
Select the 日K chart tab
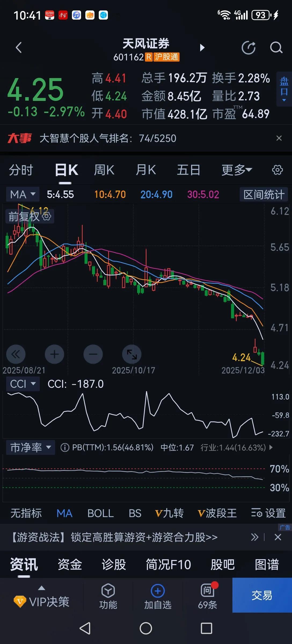[x=66, y=170]
